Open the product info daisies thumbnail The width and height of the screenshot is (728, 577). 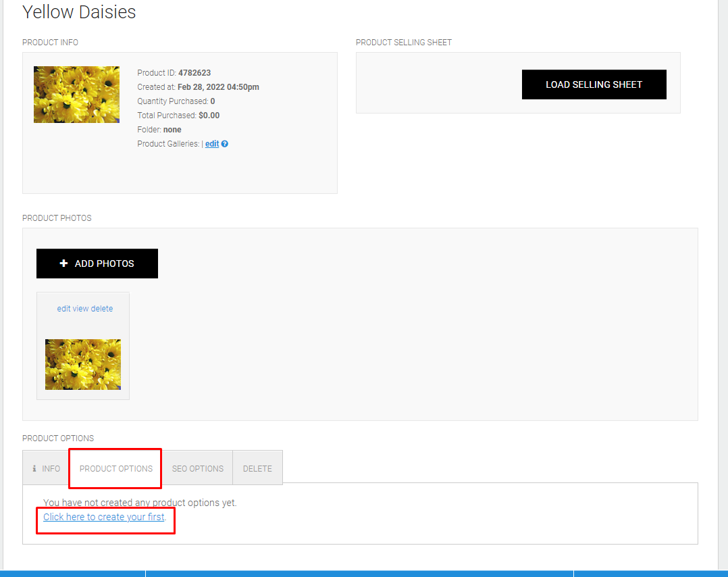76,95
